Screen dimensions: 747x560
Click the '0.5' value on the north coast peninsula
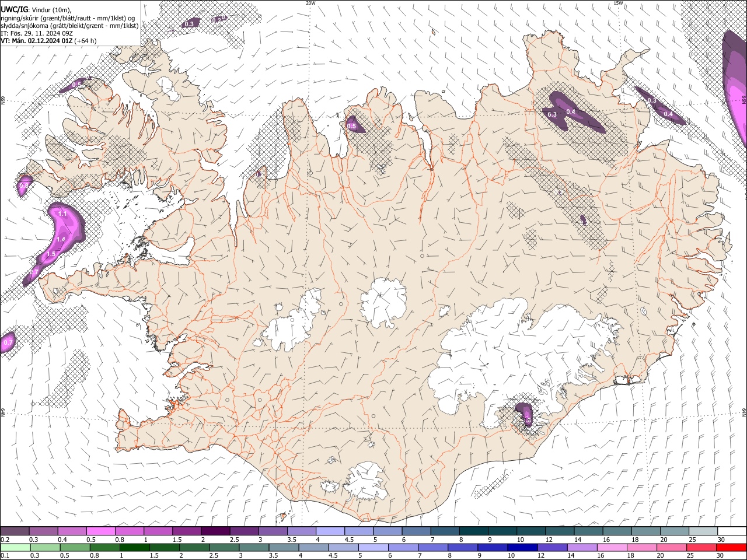[351, 126]
